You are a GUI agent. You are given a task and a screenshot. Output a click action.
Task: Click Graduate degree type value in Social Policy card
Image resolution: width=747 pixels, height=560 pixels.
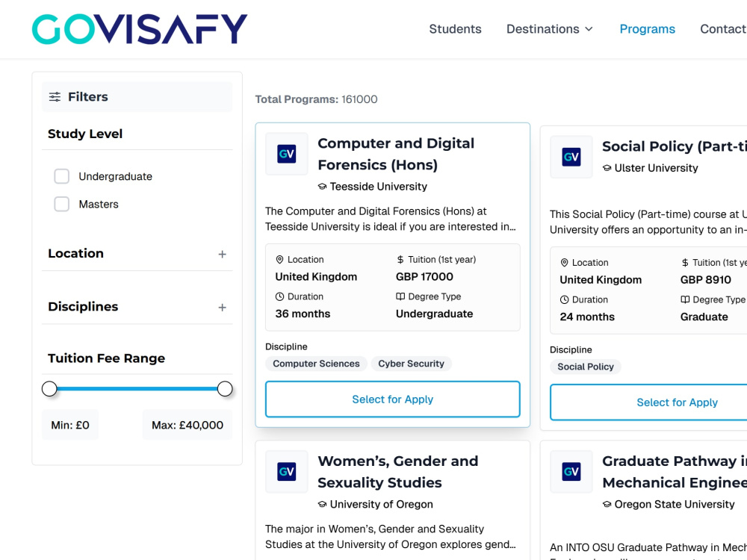click(704, 317)
